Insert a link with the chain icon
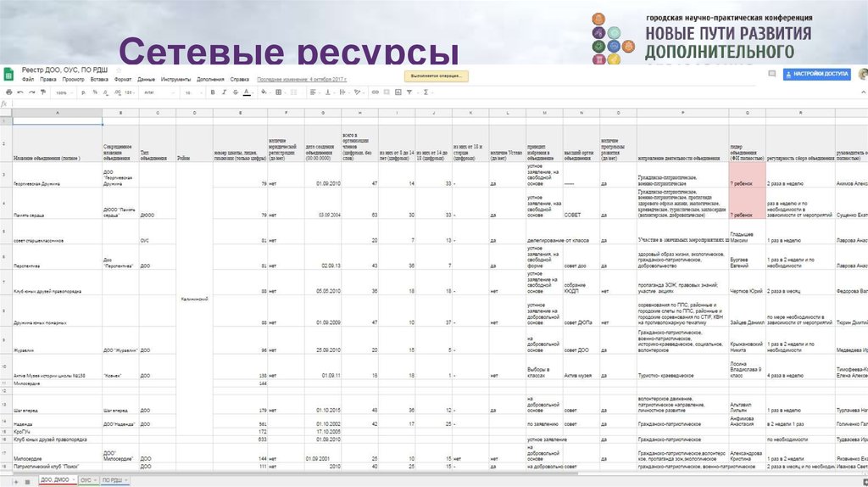868x487 pixels. 376,92
